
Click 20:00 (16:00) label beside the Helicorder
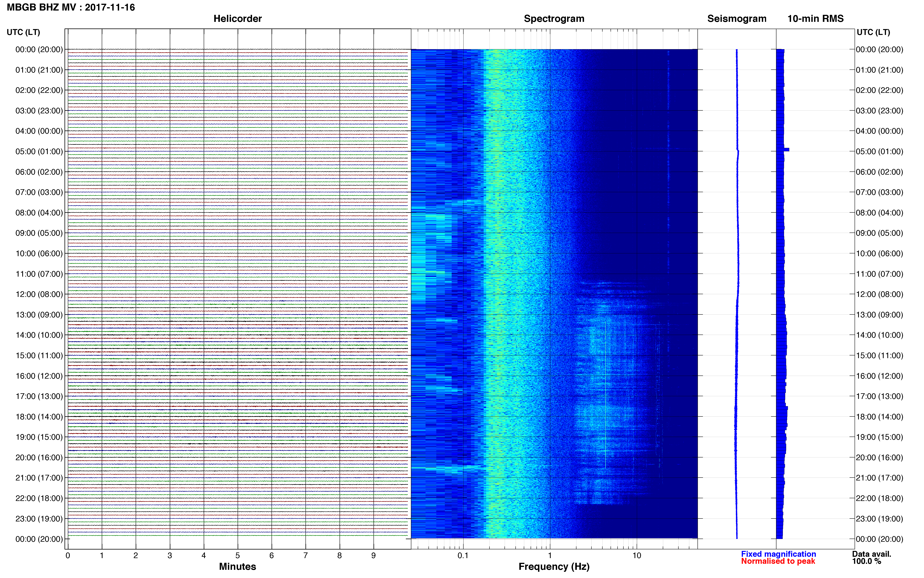(39, 458)
